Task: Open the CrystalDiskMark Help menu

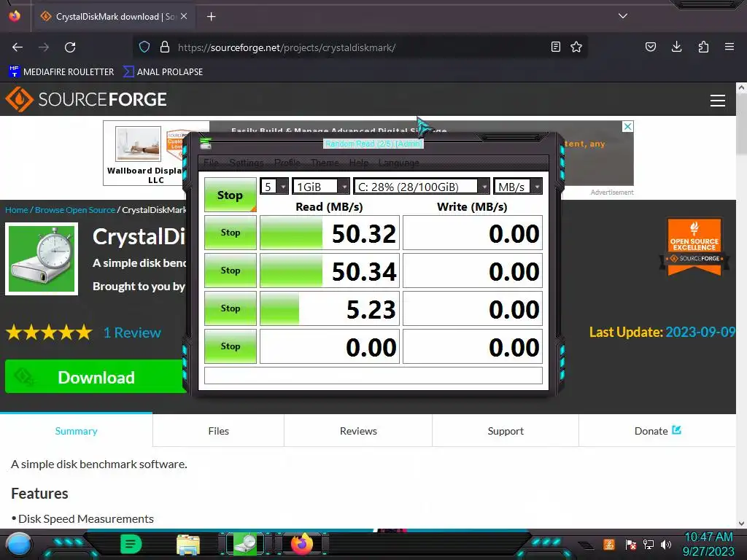Action: (x=359, y=163)
